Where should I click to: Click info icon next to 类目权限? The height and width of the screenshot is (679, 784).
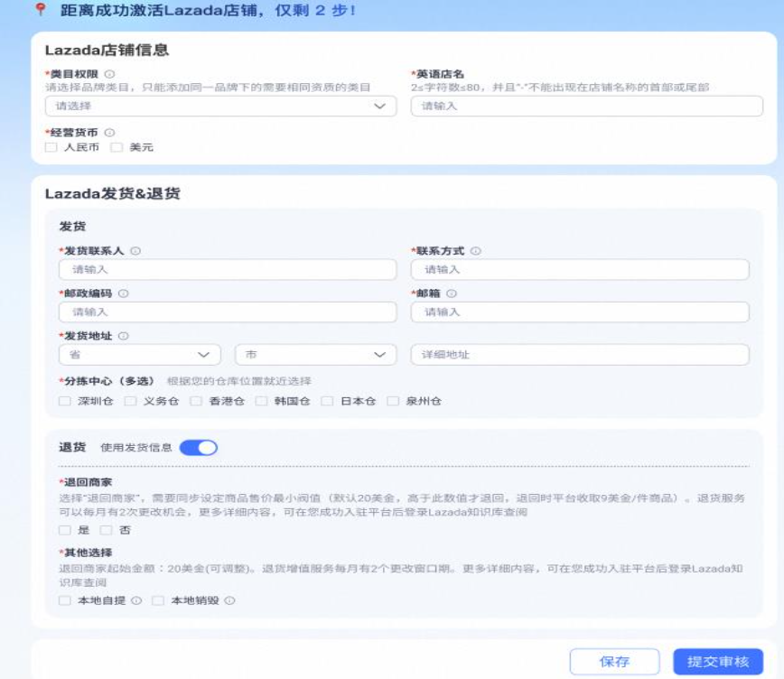[109, 74]
